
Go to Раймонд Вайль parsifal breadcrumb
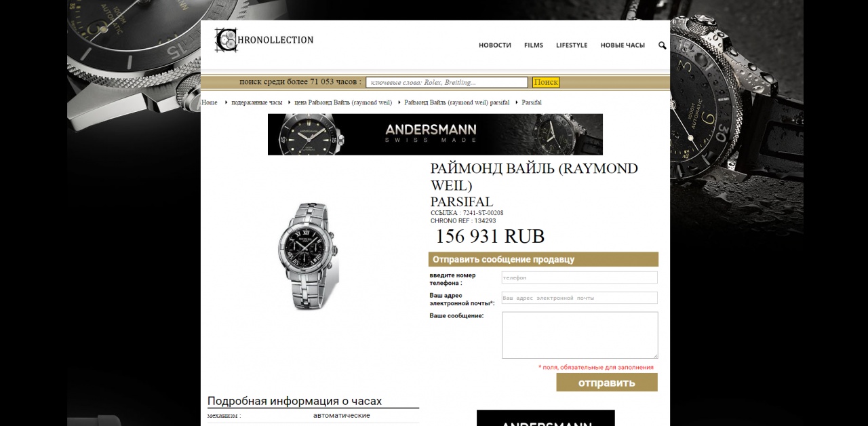(457, 102)
